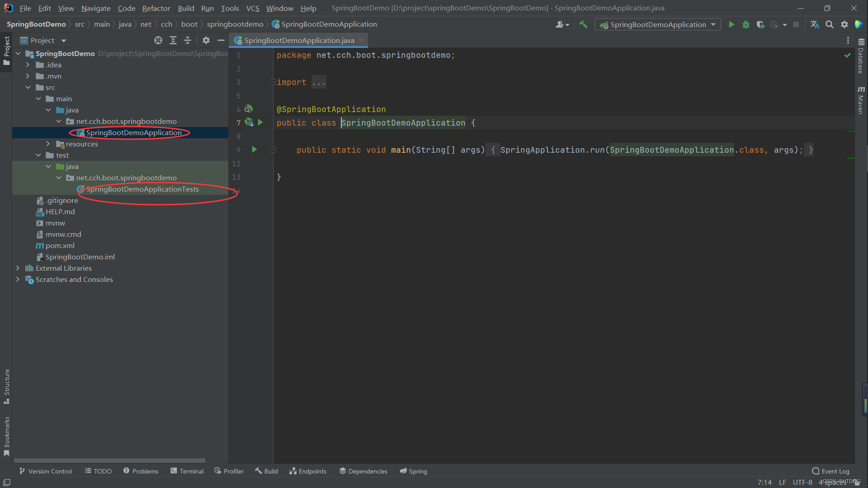Click springbootdemo breadcrumb in navigation bar
Viewport: 868px width, 488px height.
pos(235,24)
